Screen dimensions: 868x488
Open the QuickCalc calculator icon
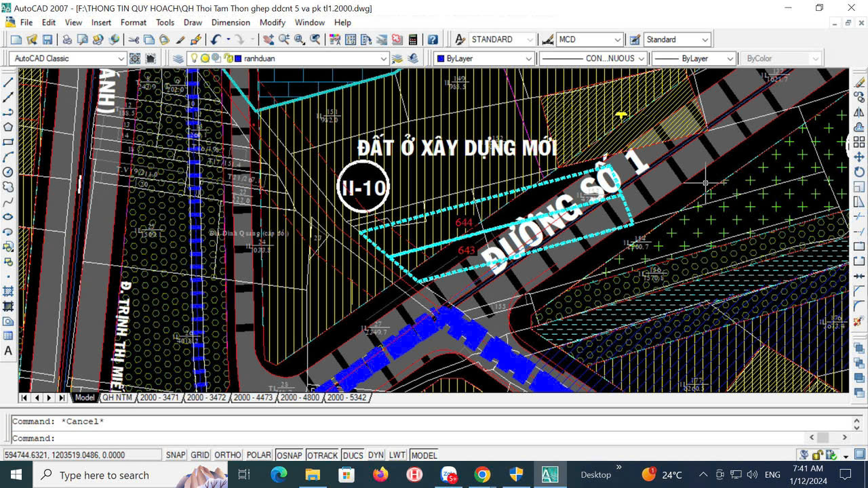coord(412,40)
